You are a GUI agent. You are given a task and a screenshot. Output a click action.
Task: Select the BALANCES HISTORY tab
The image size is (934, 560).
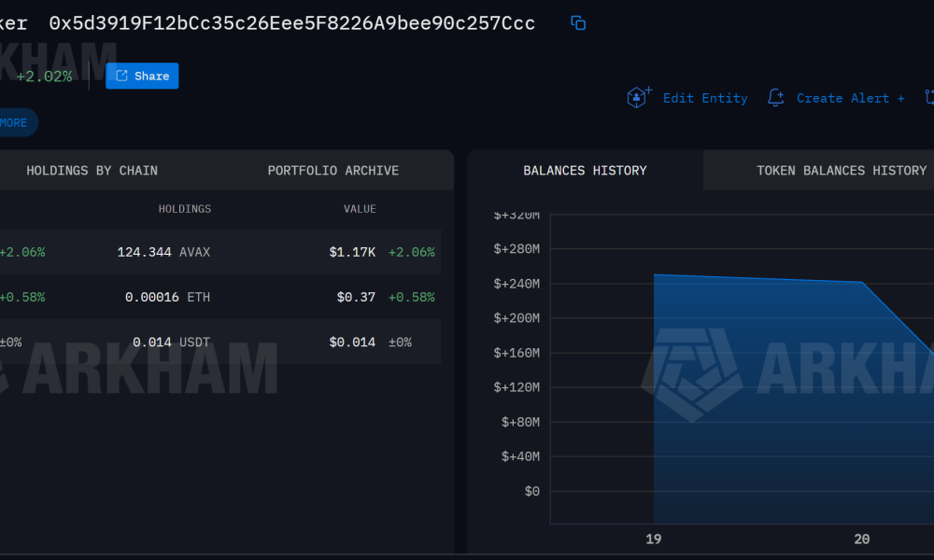click(x=586, y=170)
